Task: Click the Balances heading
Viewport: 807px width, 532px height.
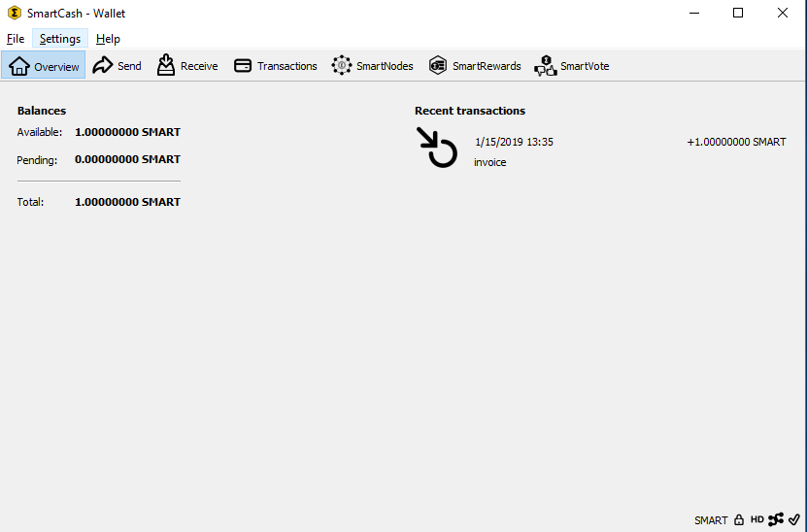Action: coord(42,111)
